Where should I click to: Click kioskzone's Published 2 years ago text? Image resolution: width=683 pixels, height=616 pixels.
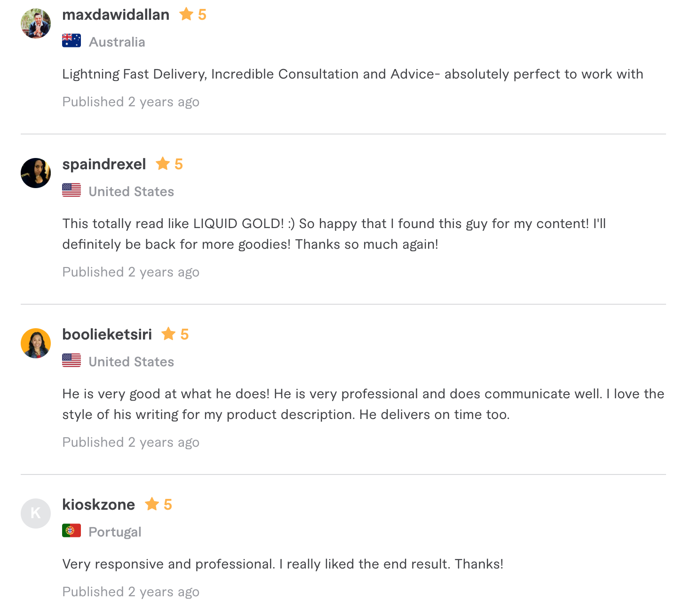coord(131,592)
